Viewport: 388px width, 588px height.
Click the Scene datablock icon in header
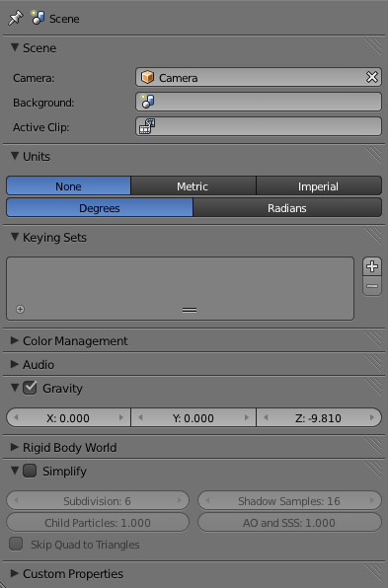tap(38, 18)
